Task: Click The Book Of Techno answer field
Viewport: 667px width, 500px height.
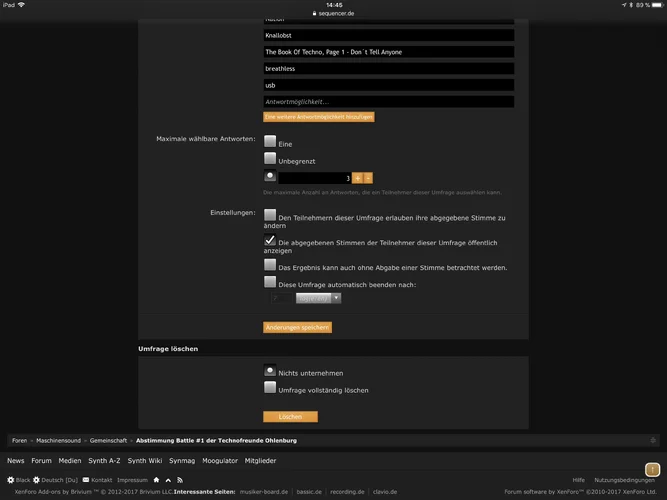Action: (388, 52)
